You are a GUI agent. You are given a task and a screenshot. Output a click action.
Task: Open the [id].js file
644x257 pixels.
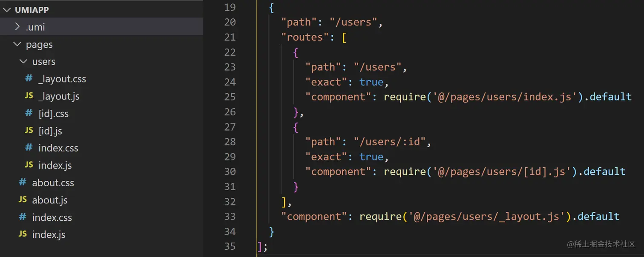pyautogui.click(x=50, y=131)
